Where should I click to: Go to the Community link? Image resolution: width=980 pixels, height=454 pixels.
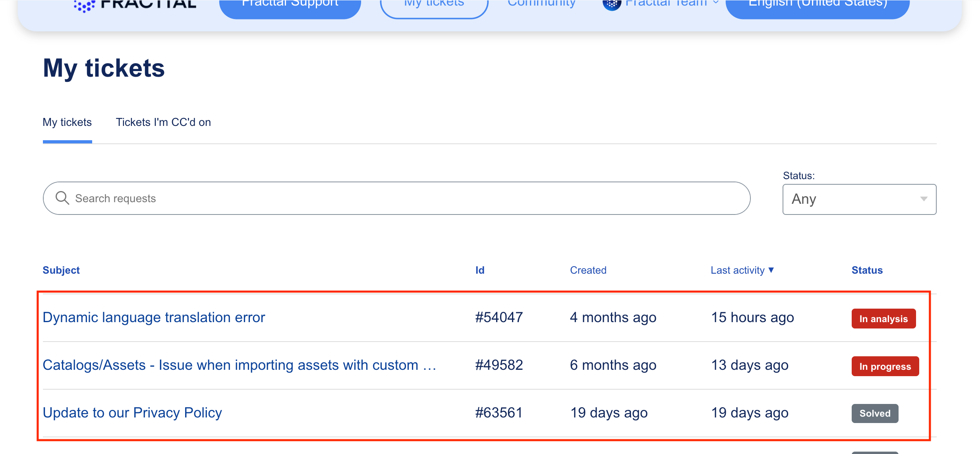pos(541,4)
